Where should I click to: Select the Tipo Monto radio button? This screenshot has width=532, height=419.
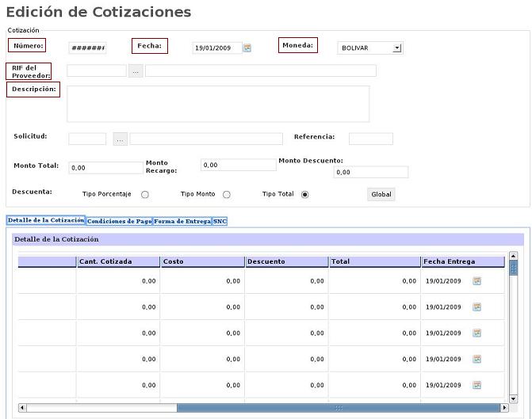(x=227, y=194)
